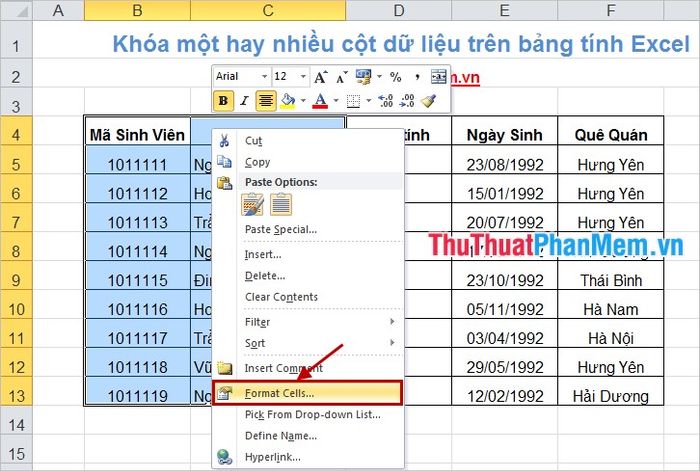700x471 pixels.
Task: Open the font size 12 dropdown
Action: click(303, 76)
